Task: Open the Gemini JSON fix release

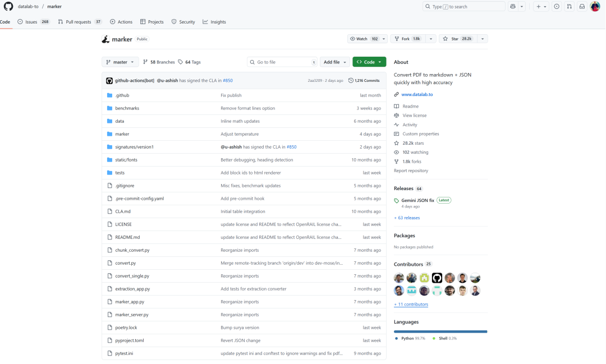Action: coord(418,201)
